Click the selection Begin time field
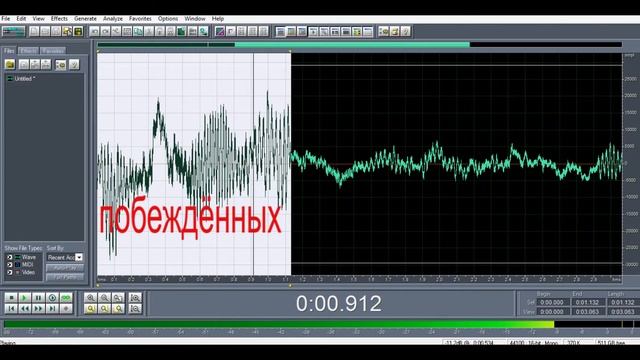This screenshot has height=360, width=640. 552,302
